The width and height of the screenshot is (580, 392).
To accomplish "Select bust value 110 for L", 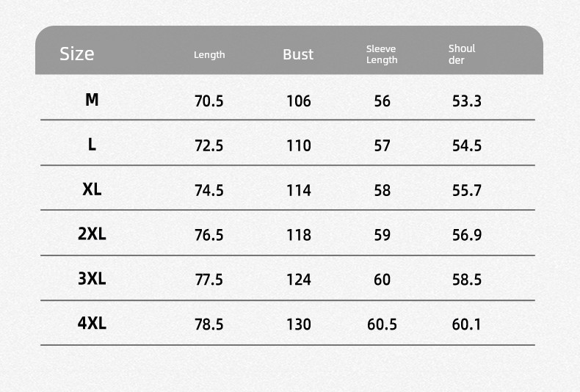I will [299, 145].
